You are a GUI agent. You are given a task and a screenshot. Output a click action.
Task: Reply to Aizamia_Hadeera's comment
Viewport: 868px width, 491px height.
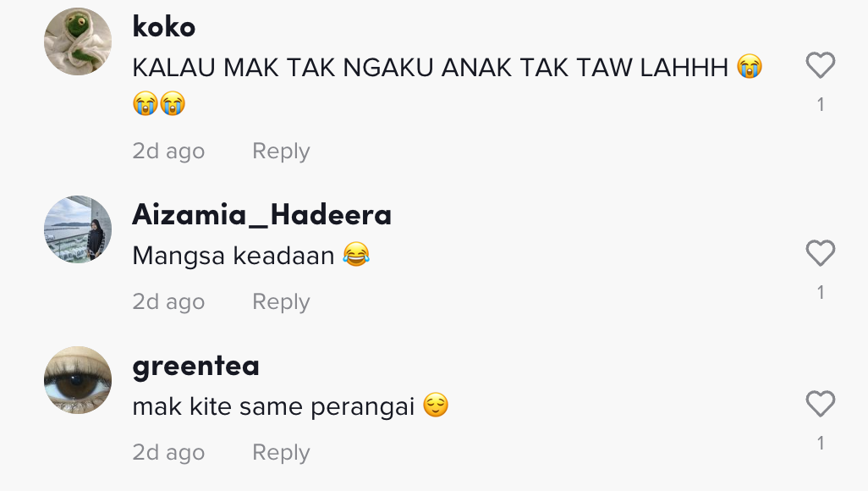(281, 301)
